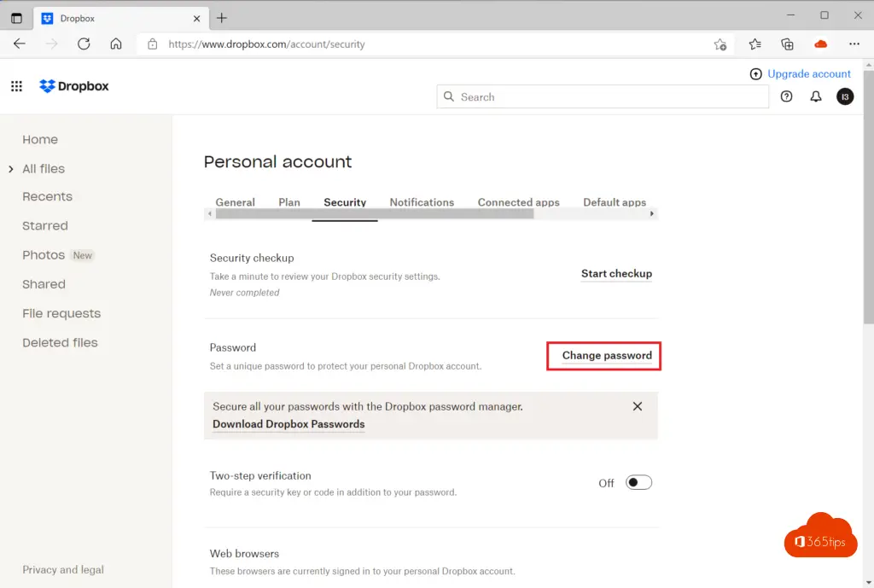Dismiss the Dropbox Passwords banner
The image size is (874, 588).
(638, 407)
